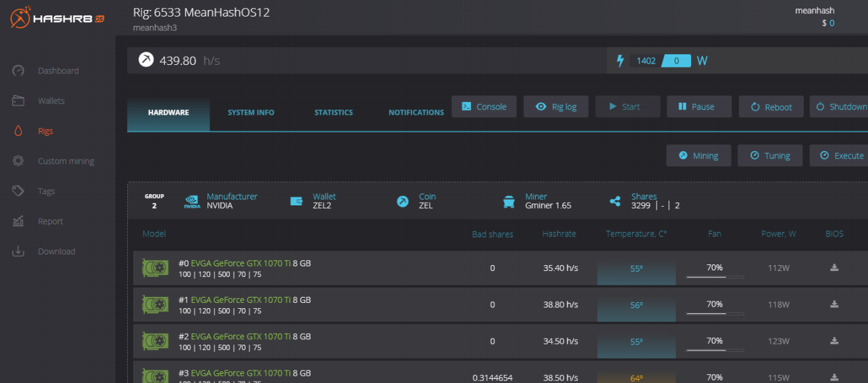Click GPU #1 temperature 56° cell
Screen dimensions: 868x383
click(636, 305)
